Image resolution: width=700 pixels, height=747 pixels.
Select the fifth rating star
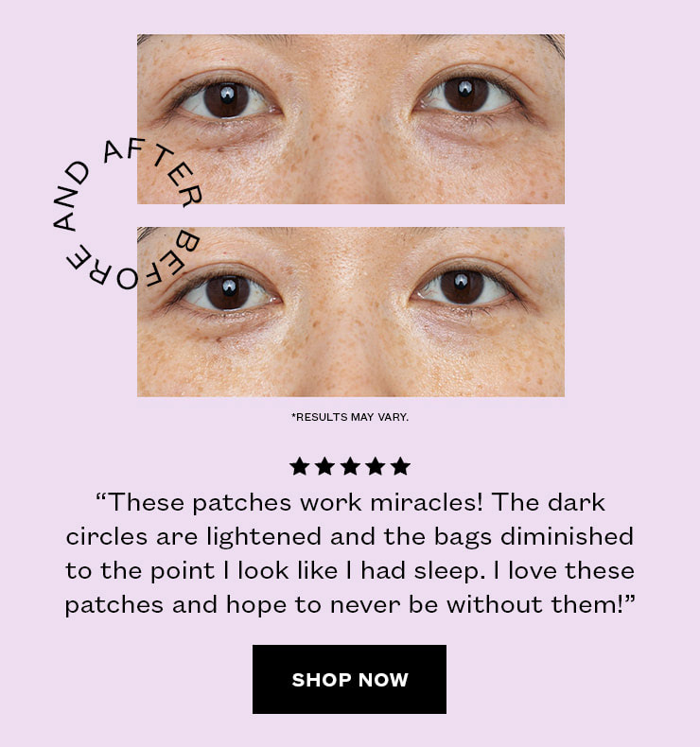point(400,466)
